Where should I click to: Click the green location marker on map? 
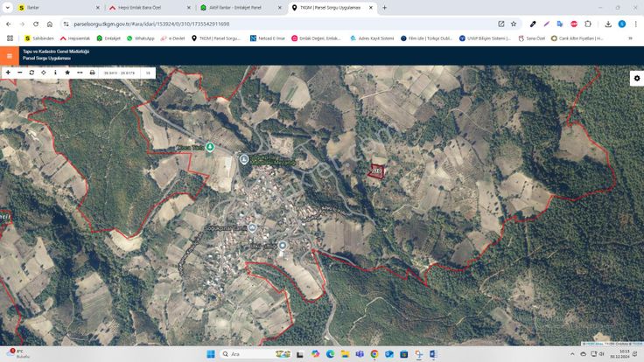pyautogui.click(x=210, y=147)
